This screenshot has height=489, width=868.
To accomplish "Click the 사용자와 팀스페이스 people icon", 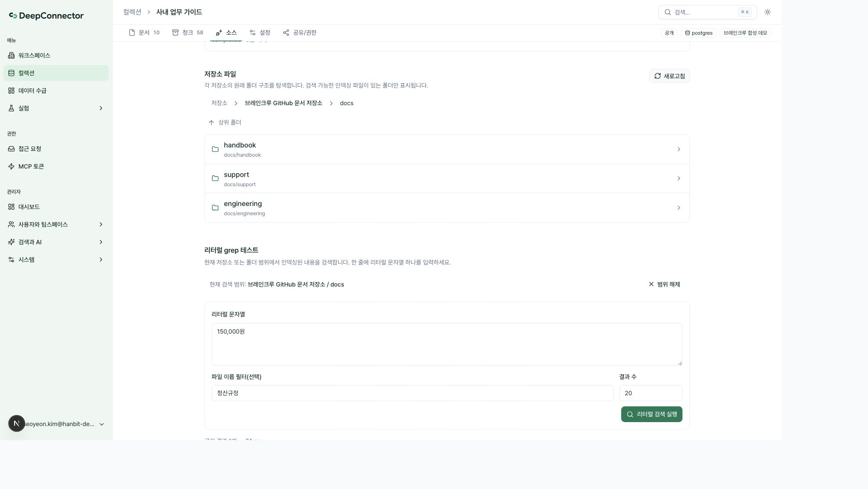I will tap(11, 224).
